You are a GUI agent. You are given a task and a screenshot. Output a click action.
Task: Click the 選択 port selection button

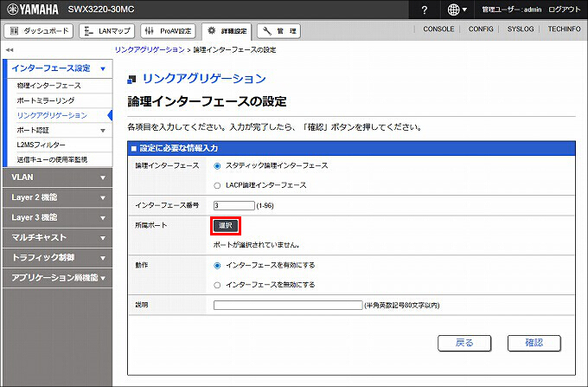coord(226,226)
